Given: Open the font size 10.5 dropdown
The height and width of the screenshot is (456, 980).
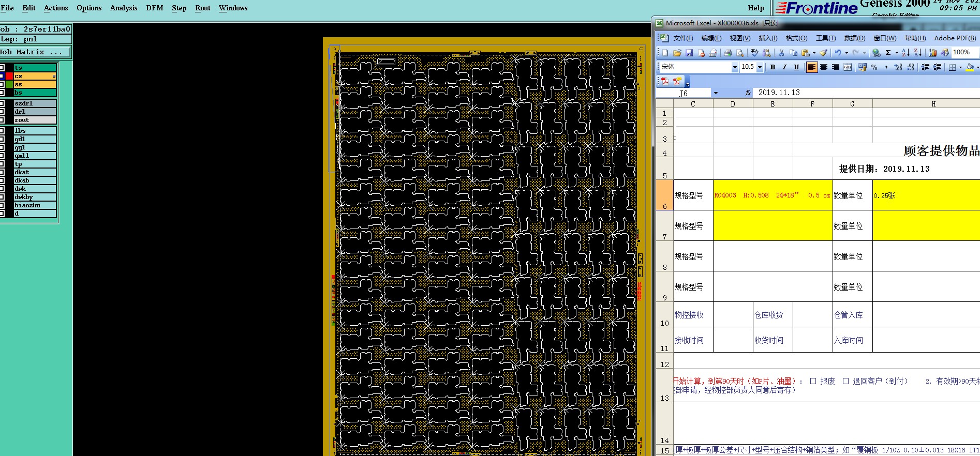Looking at the screenshot, I should (x=760, y=67).
